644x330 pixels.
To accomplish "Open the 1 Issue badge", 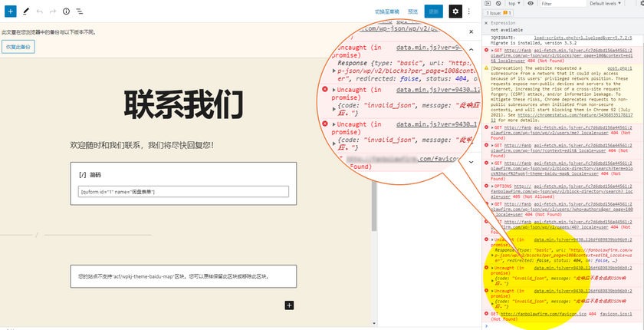I will [x=499, y=13].
